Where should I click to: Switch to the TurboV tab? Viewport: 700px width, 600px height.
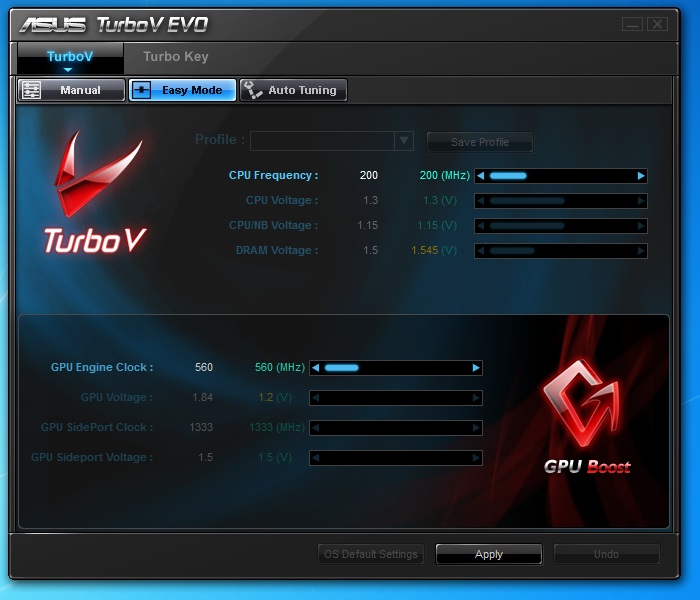click(x=70, y=58)
